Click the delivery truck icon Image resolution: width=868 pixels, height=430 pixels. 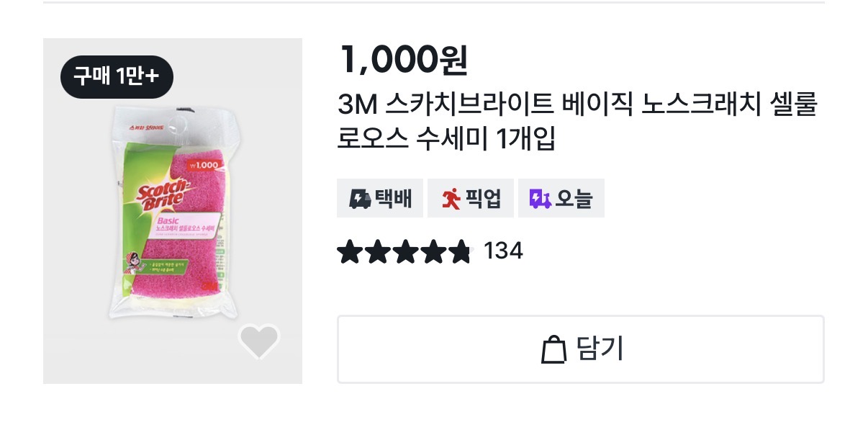point(360,199)
